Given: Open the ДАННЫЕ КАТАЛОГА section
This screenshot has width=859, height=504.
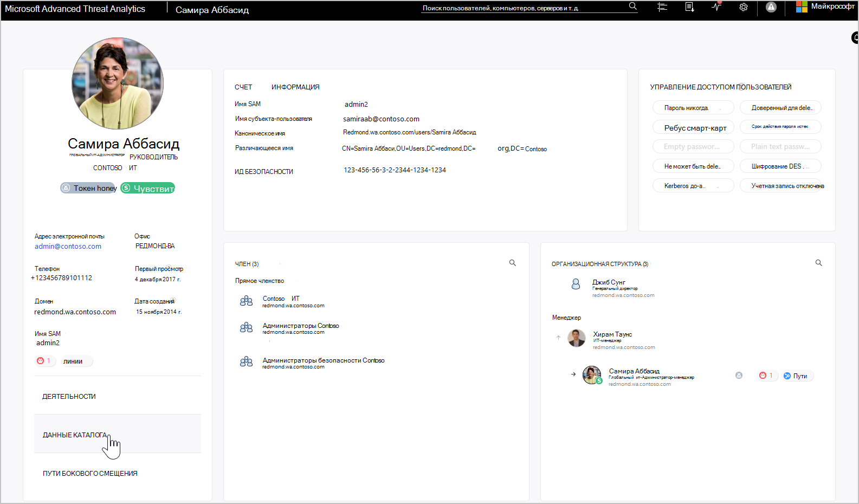Looking at the screenshot, I should (118, 435).
